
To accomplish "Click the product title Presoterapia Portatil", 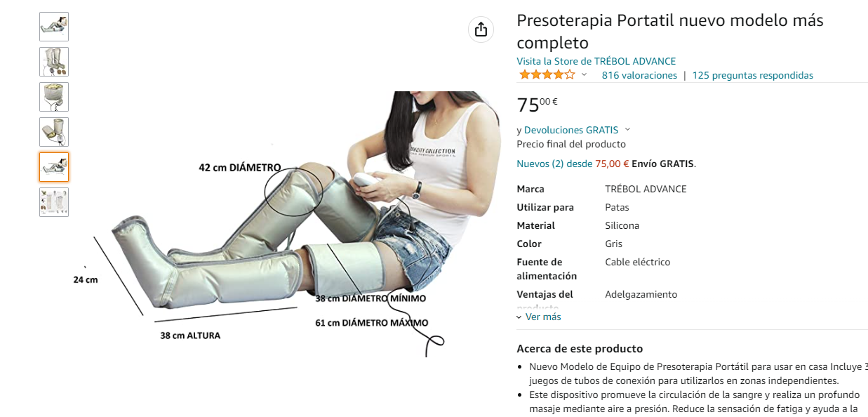I will (x=670, y=32).
